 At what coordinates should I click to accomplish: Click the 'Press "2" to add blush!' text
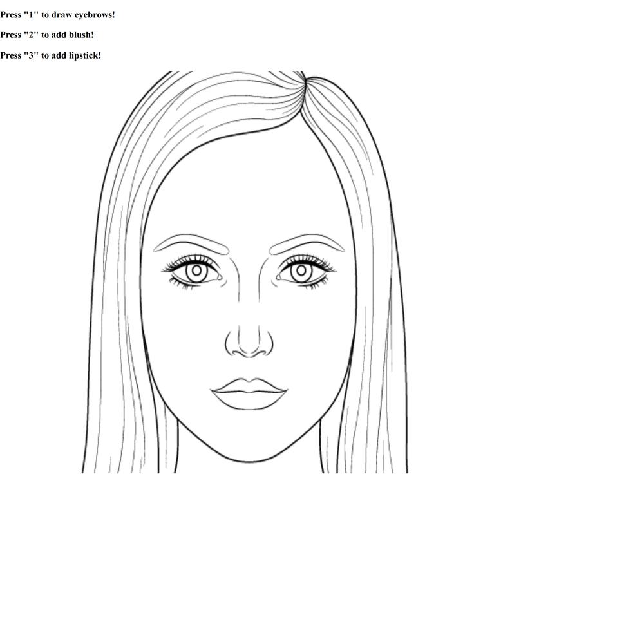coord(47,35)
